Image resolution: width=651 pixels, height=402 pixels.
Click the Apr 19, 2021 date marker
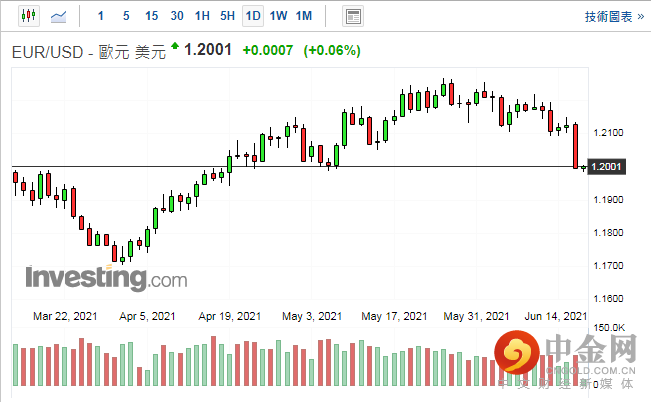(x=229, y=316)
